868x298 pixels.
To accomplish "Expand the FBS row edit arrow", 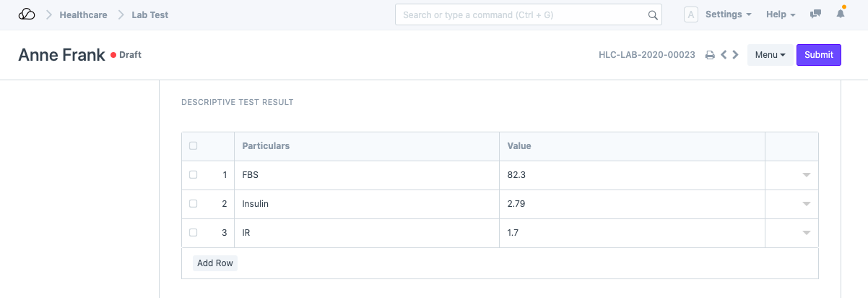I will click(807, 175).
